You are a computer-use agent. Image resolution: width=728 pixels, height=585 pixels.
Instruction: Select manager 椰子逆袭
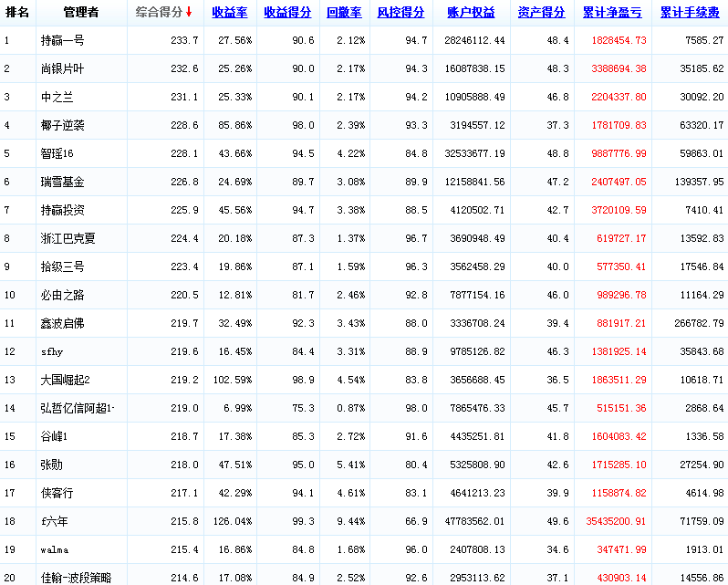[63, 125]
